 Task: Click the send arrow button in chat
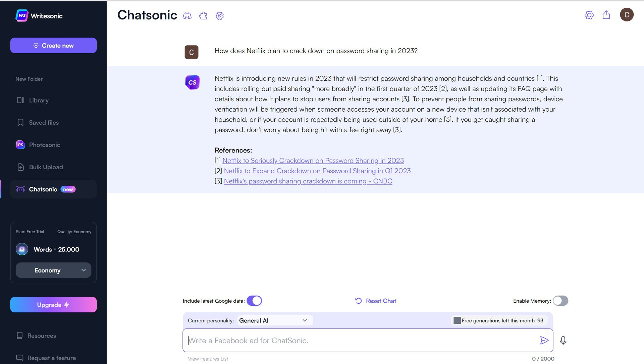[544, 340]
